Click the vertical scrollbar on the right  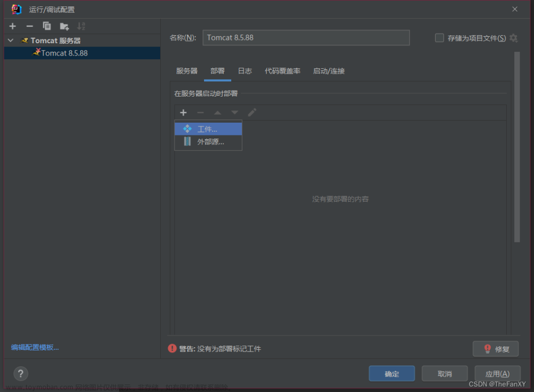(x=517, y=147)
